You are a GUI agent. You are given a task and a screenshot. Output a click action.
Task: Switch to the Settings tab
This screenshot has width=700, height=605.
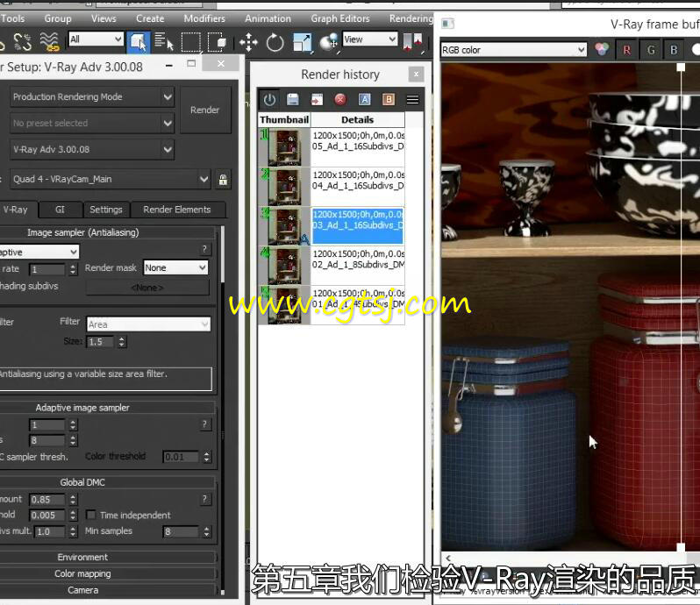click(106, 210)
